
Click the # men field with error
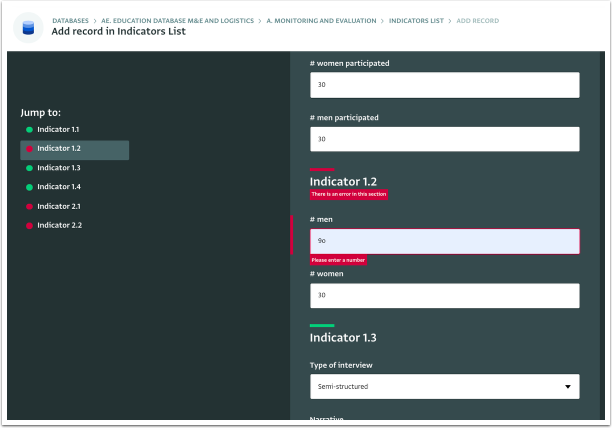pyautogui.click(x=445, y=241)
